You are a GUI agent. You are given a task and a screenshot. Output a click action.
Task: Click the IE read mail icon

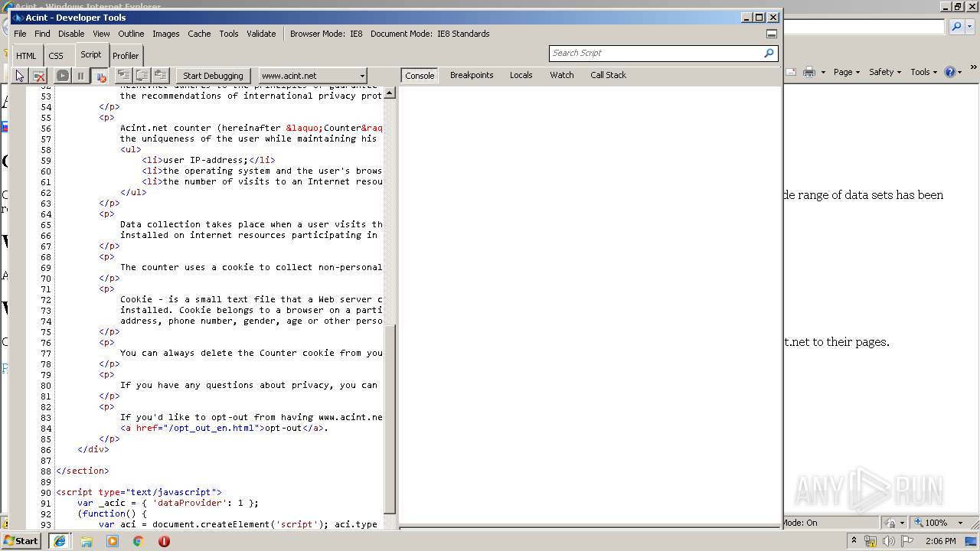coord(791,72)
